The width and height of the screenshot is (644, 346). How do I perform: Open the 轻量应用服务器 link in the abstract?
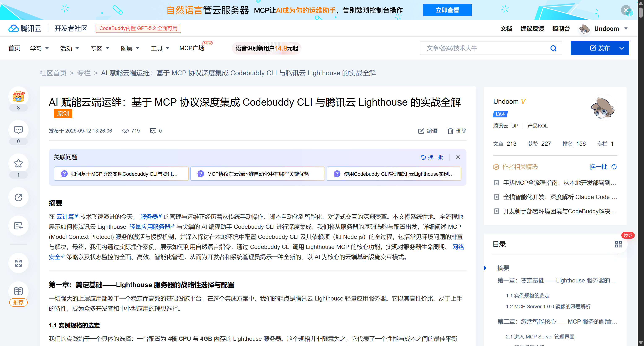coord(150,227)
